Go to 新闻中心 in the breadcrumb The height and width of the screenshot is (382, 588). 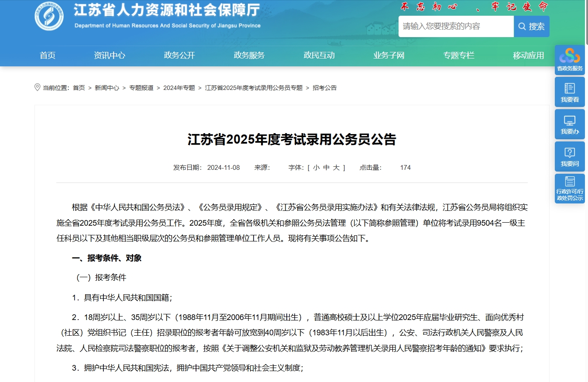pyautogui.click(x=107, y=88)
